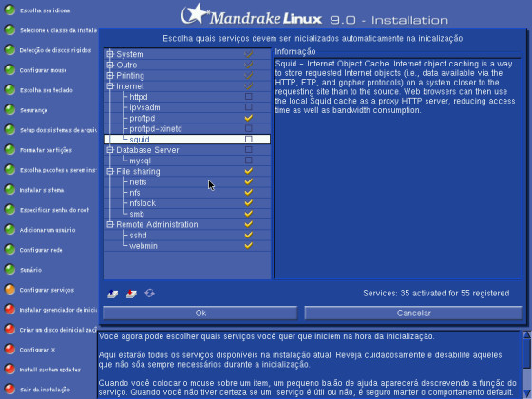Click red bullet beside Sair da instalação
This screenshot has width=532, height=399.
click(9, 389)
